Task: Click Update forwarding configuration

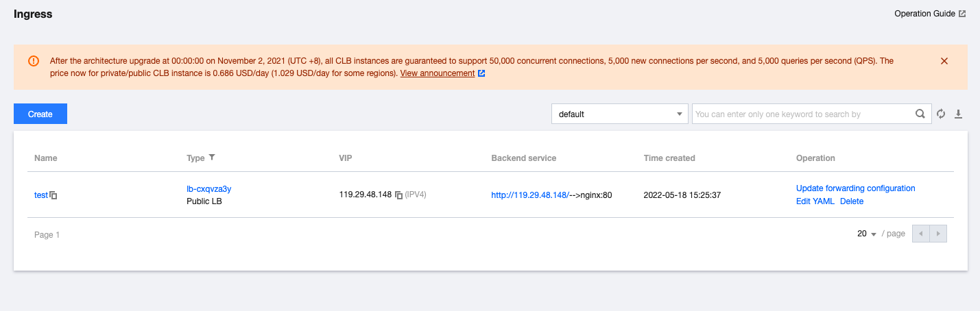Action: tap(855, 188)
